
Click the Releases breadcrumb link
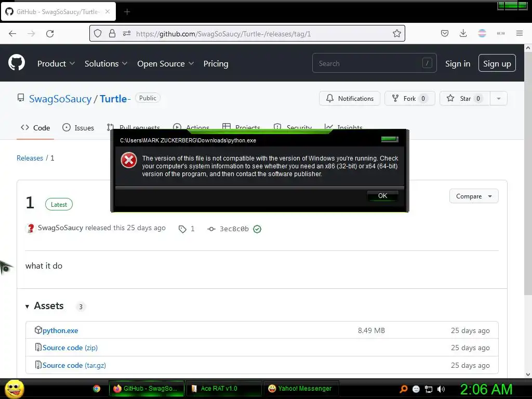(30, 158)
